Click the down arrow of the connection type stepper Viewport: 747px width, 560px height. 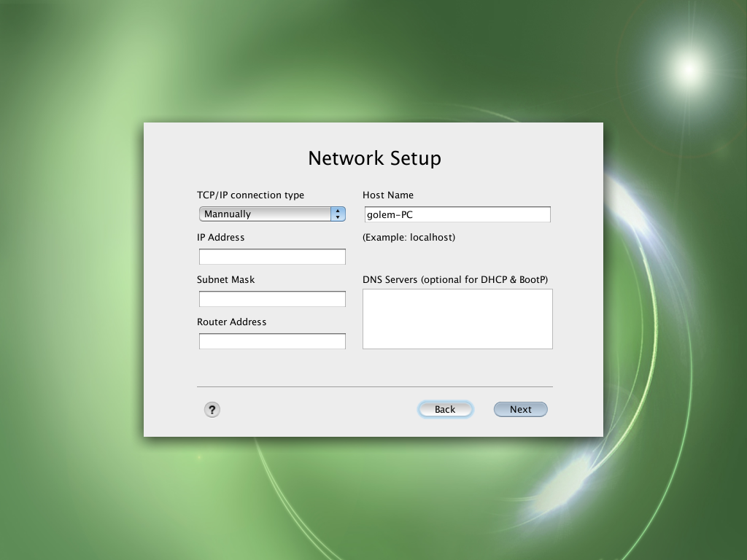pyautogui.click(x=336, y=217)
